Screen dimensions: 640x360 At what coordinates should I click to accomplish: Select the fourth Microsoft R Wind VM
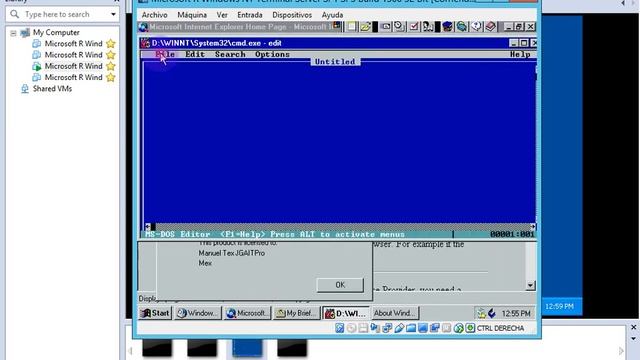point(73,77)
